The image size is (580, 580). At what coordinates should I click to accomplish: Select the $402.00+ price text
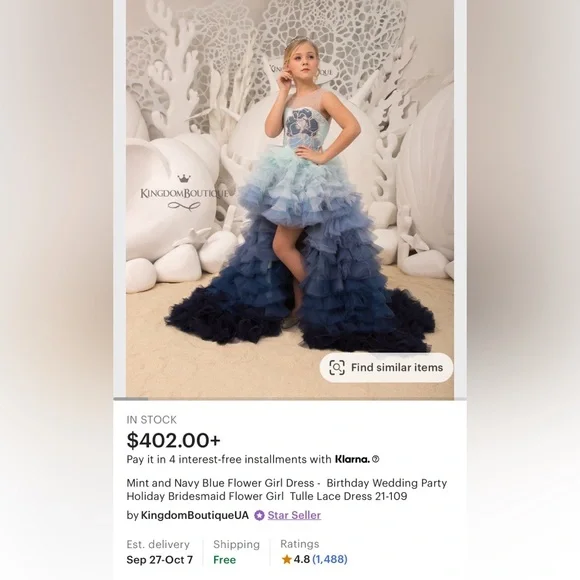173,440
